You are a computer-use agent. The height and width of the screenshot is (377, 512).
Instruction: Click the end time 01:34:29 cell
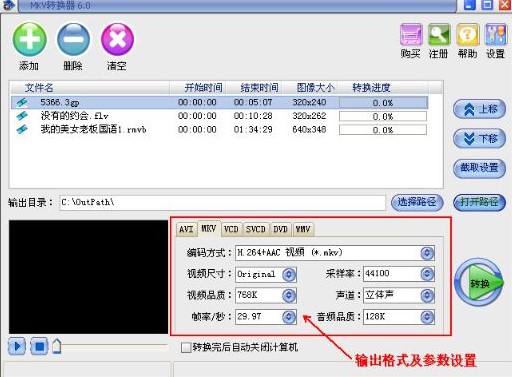coord(253,129)
